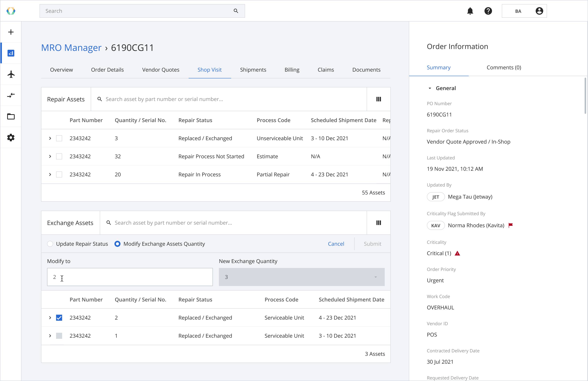
Task: Click Process Code header in Repair Assets table
Action: [273, 120]
